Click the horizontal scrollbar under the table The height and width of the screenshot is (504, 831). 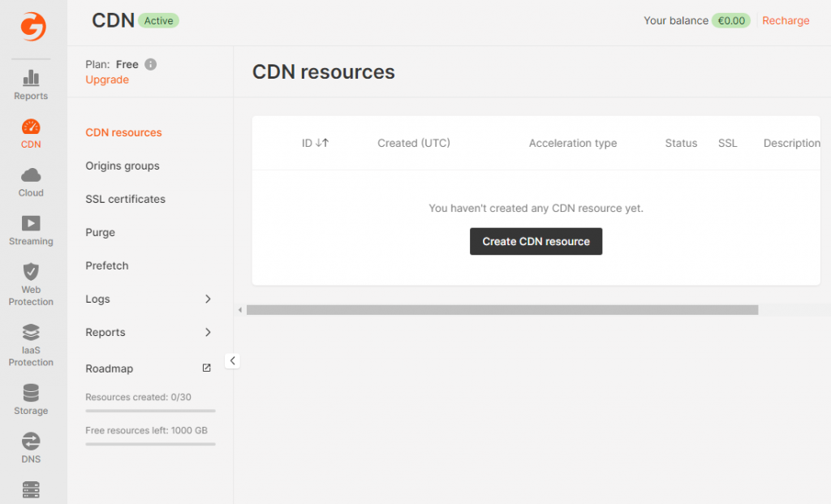(502, 310)
